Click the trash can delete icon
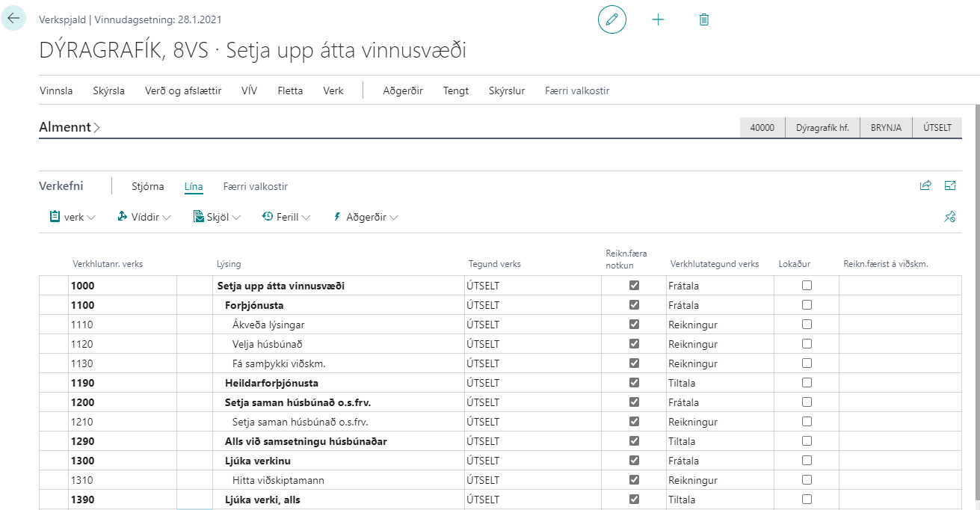 tap(703, 19)
